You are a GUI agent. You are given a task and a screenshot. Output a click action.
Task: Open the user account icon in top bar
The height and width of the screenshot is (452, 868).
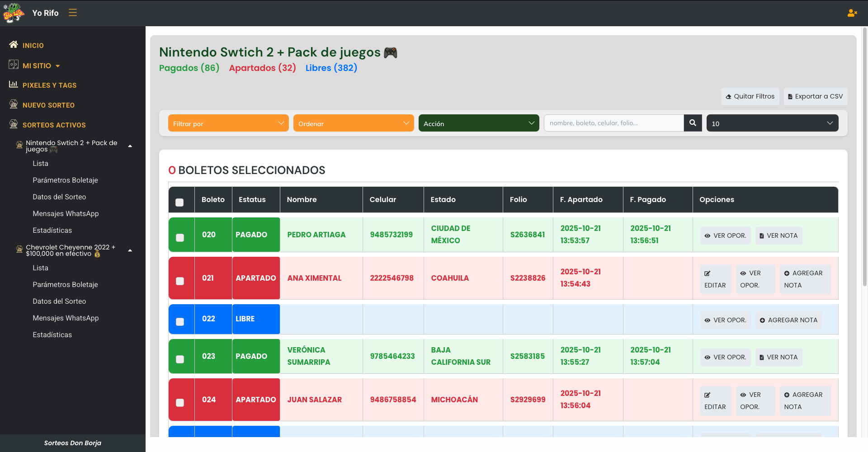[852, 13]
